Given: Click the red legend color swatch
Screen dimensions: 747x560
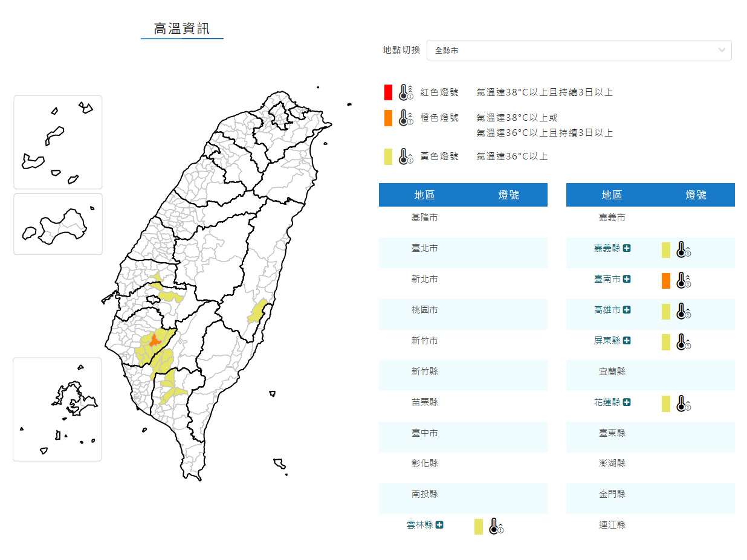Looking at the screenshot, I should tap(388, 92).
